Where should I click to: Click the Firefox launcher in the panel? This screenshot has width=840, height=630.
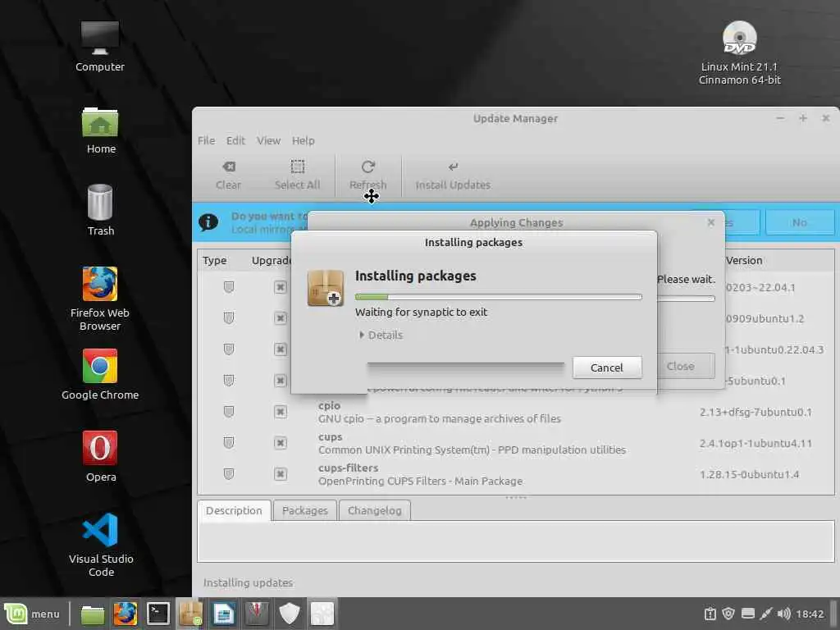tap(126, 614)
